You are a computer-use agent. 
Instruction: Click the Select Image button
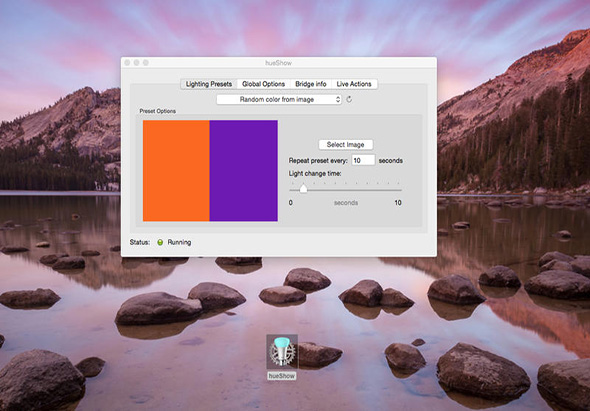346,145
